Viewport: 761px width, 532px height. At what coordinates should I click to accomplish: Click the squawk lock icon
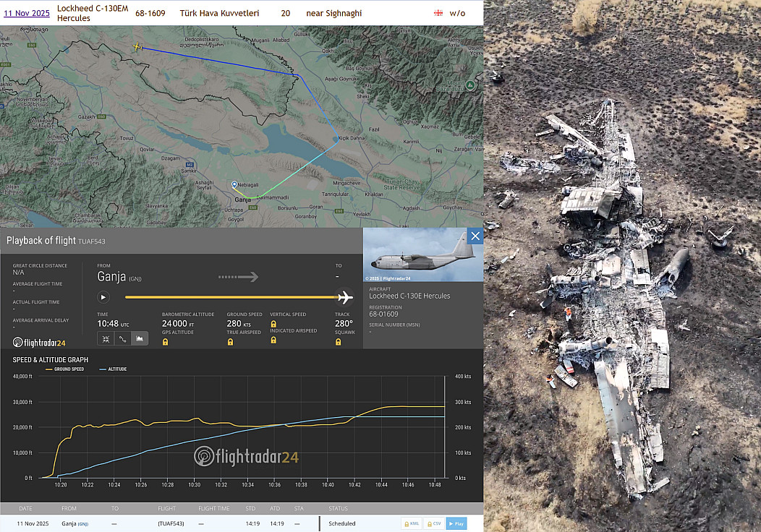[338, 342]
